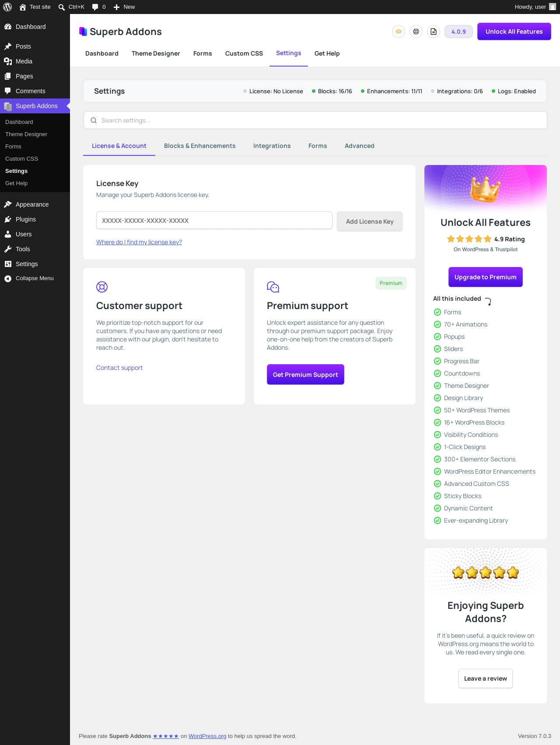Focus the license key input field
The height and width of the screenshot is (745, 560).
(x=214, y=221)
